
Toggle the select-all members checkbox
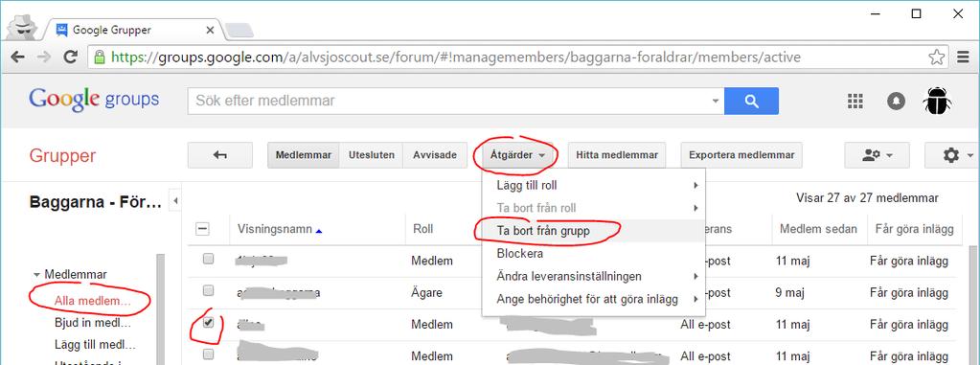coord(202,229)
